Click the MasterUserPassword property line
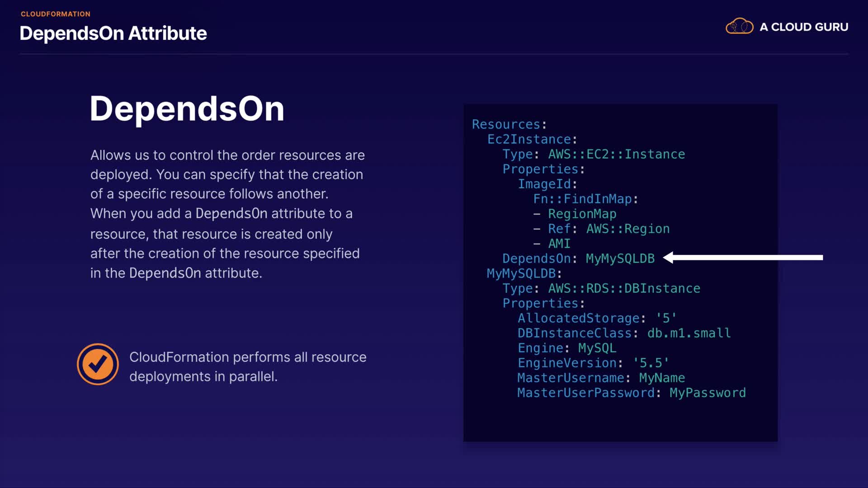Viewport: 868px width, 488px height. click(631, 393)
